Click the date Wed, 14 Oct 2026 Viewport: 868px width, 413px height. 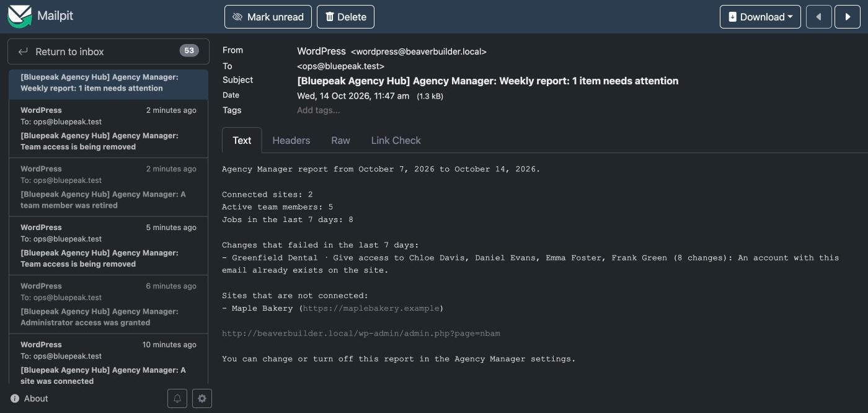pyautogui.click(x=353, y=95)
